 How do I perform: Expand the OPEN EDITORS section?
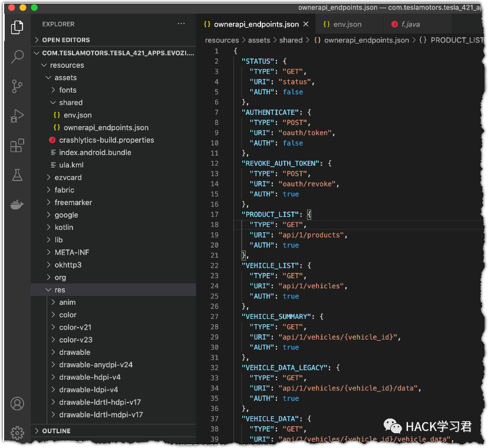click(x=37, y=39)
